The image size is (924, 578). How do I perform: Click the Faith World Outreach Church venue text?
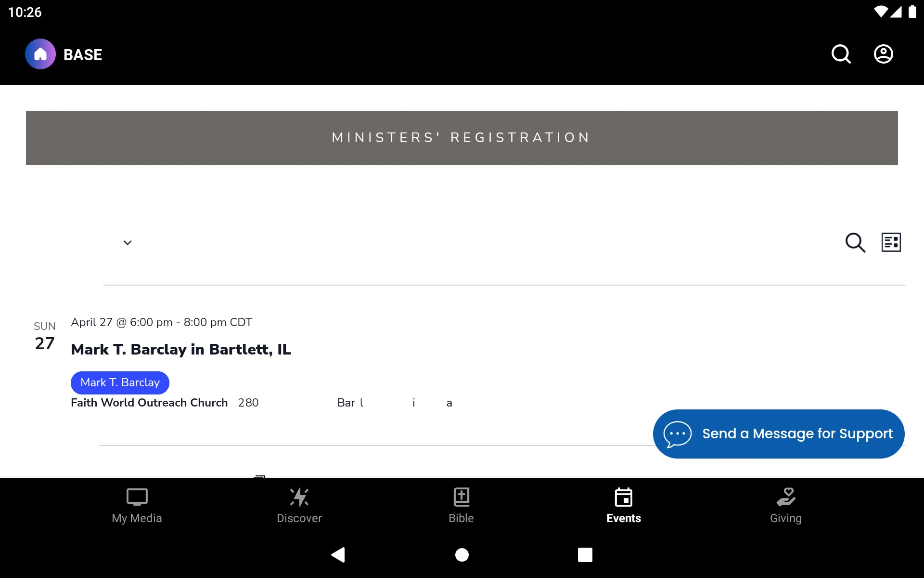pos(149,403)
